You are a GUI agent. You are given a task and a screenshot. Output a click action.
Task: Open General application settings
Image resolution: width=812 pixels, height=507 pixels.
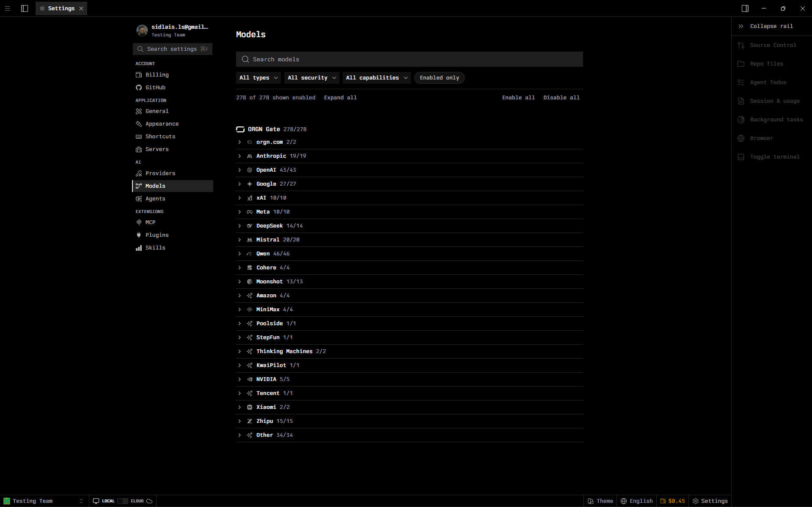pyautogui.click(x=173, y=111)
